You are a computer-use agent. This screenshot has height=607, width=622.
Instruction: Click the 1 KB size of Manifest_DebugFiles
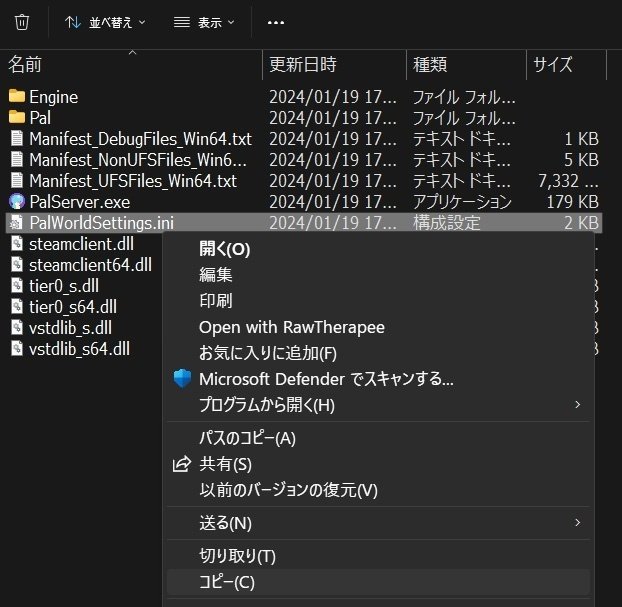581,139
